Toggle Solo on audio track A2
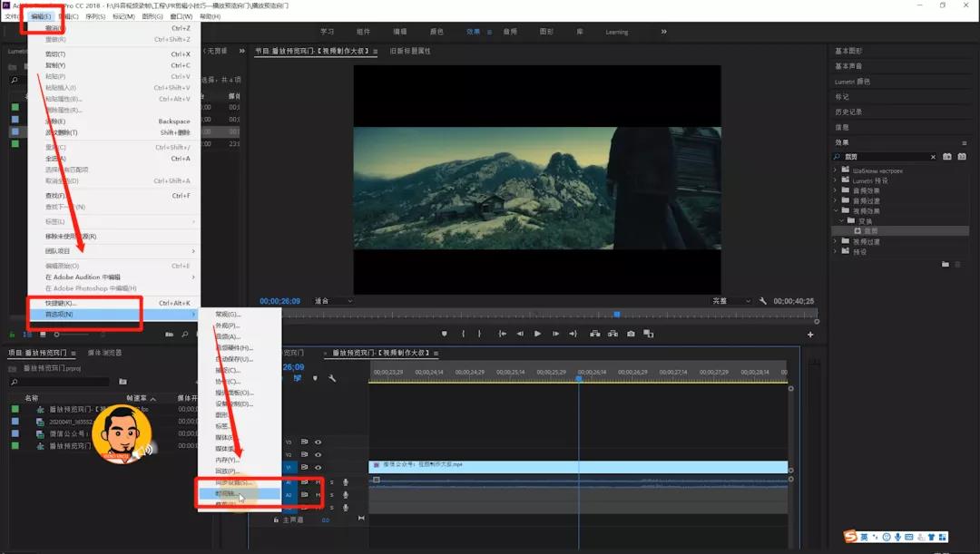 (x=332, y=495)
